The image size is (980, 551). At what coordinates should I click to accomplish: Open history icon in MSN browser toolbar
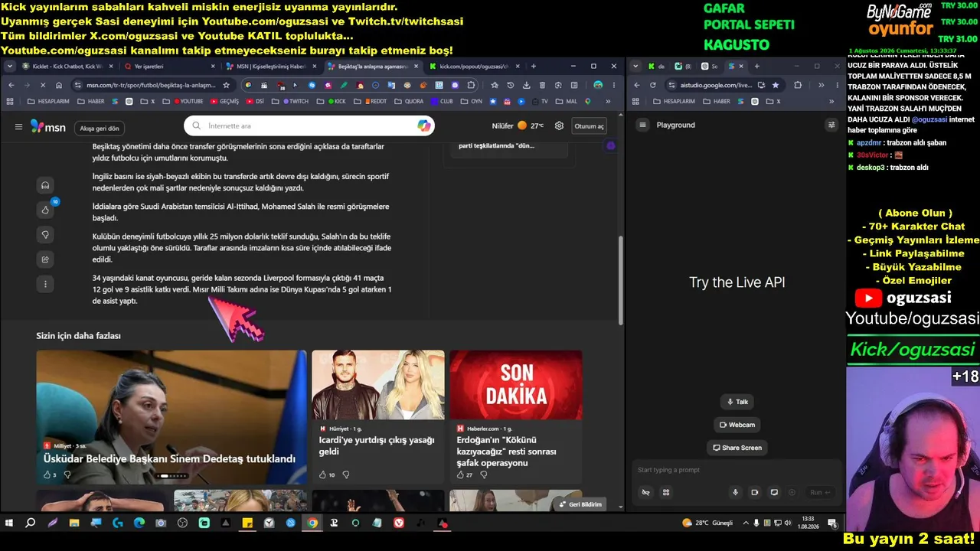pos(510,85)
